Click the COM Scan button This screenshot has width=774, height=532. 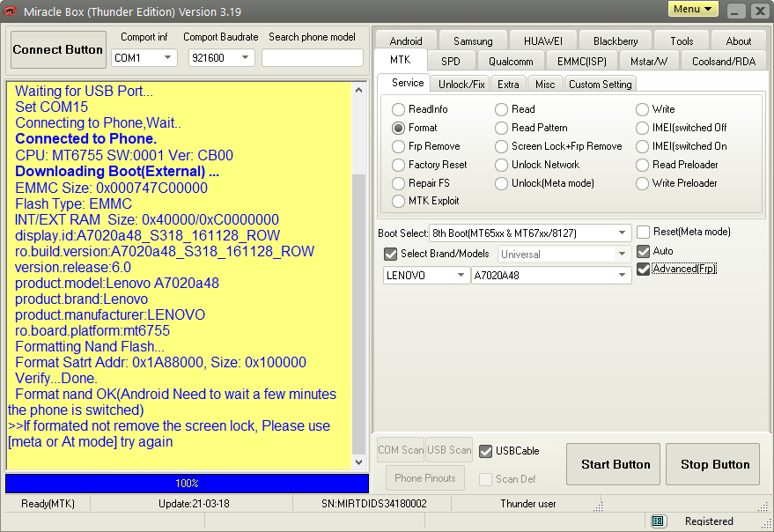pos(401,450)
